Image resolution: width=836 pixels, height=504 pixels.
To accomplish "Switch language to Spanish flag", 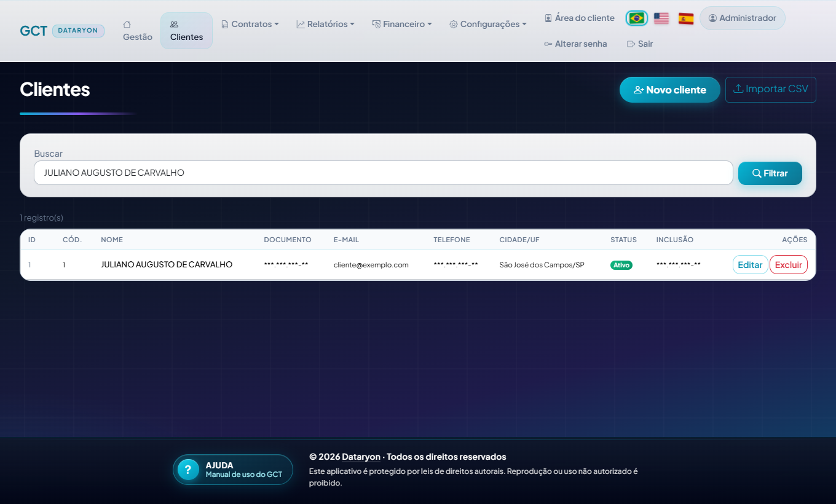I will pos(686,18).
